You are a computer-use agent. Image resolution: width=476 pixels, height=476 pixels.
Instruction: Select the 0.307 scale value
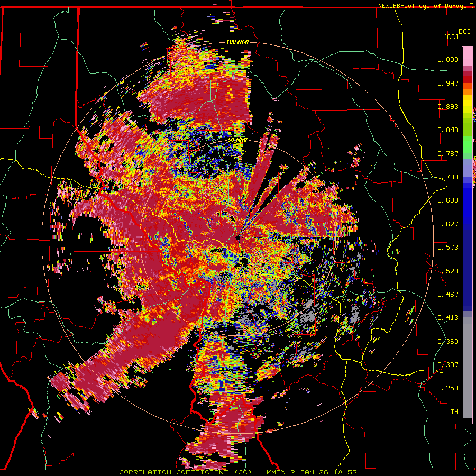click(x=448, y=365)
